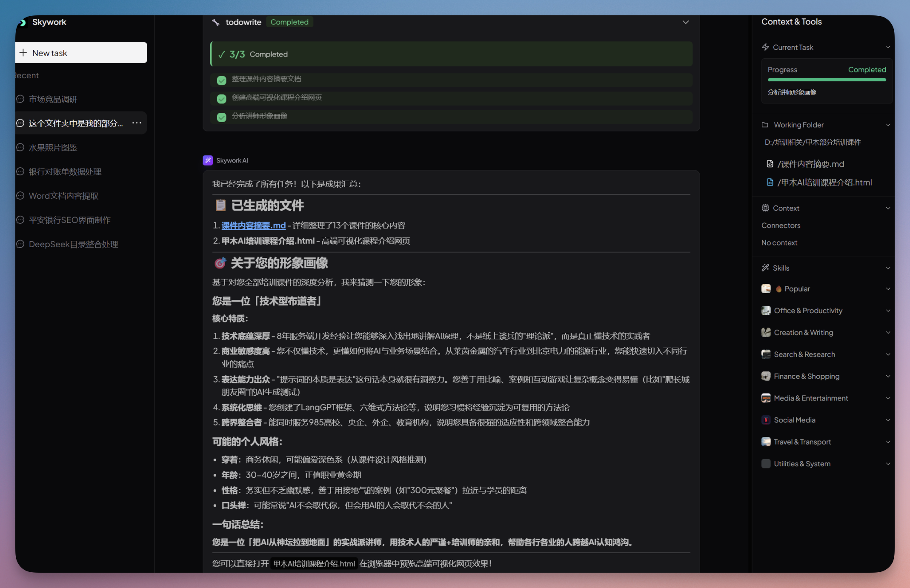This screenshot has width=910, height=588.
Task: Click the file icon for 课件内容摘要.md
Action: tap(770, 164)
